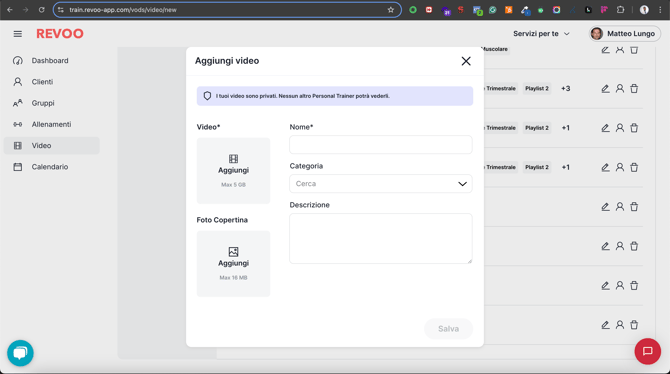Click the trash icon in the bottom row
This screenshot has height=374, width=670.
click(x=634, y=325)
